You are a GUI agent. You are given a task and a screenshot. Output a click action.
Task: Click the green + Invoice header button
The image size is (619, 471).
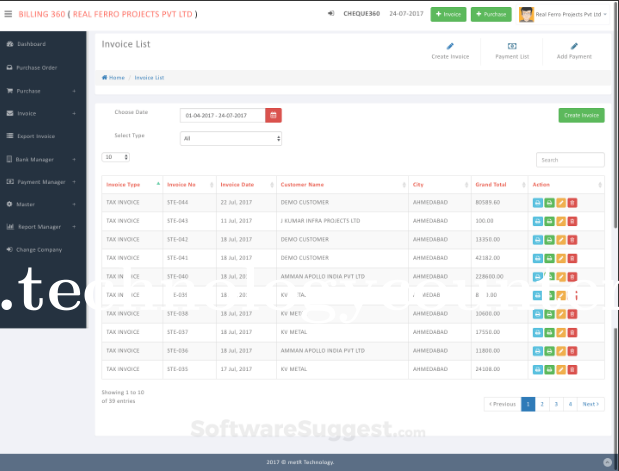coord(448,14)
